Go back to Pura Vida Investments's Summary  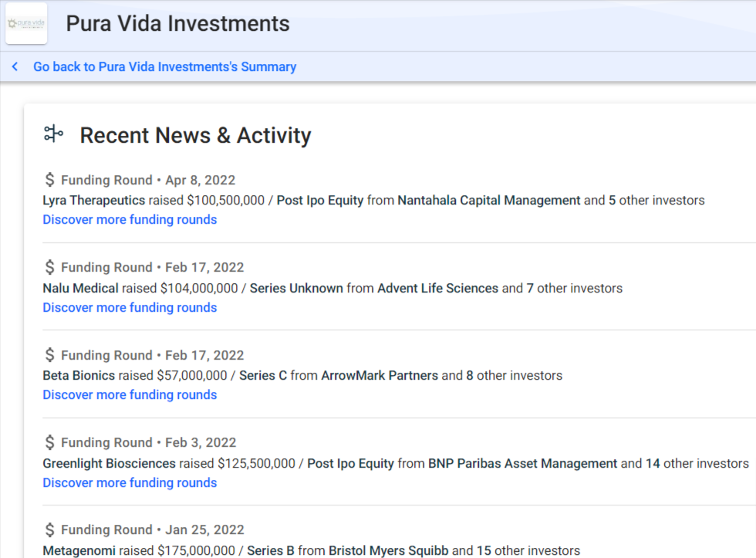tap(164, 67)
